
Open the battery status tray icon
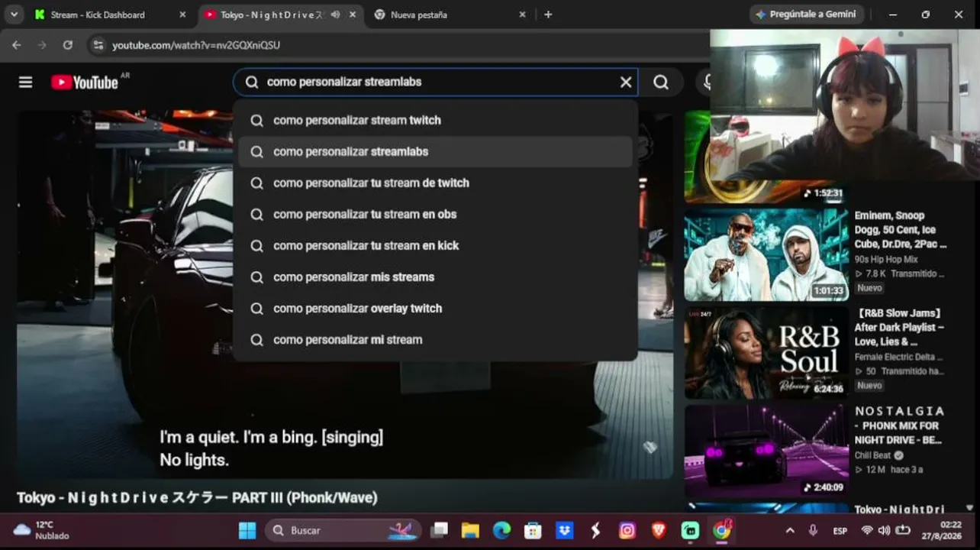(x=903, y=530)
